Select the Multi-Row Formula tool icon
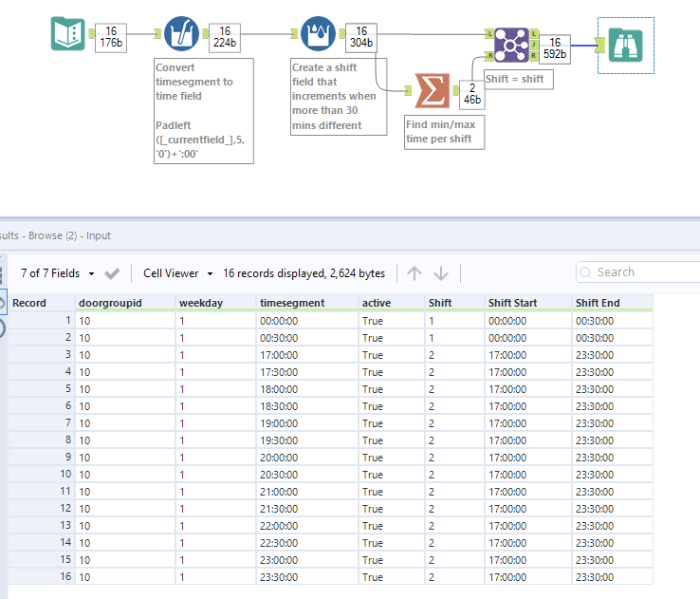Screen dimensions: 700x599 click(x=318, y=34)
